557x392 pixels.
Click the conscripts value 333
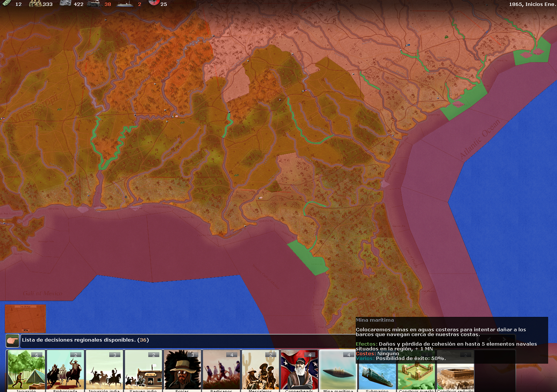pos(47,4)
